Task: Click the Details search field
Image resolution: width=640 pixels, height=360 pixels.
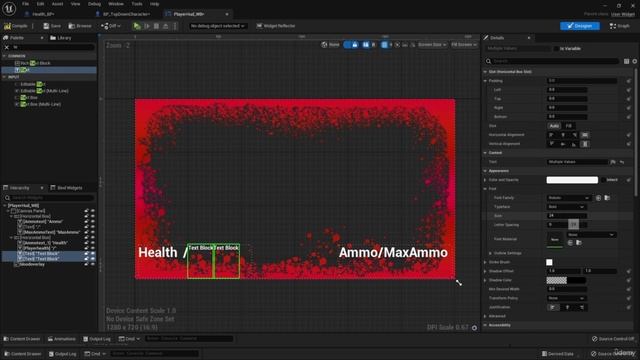Action: [x=552, y=61]
